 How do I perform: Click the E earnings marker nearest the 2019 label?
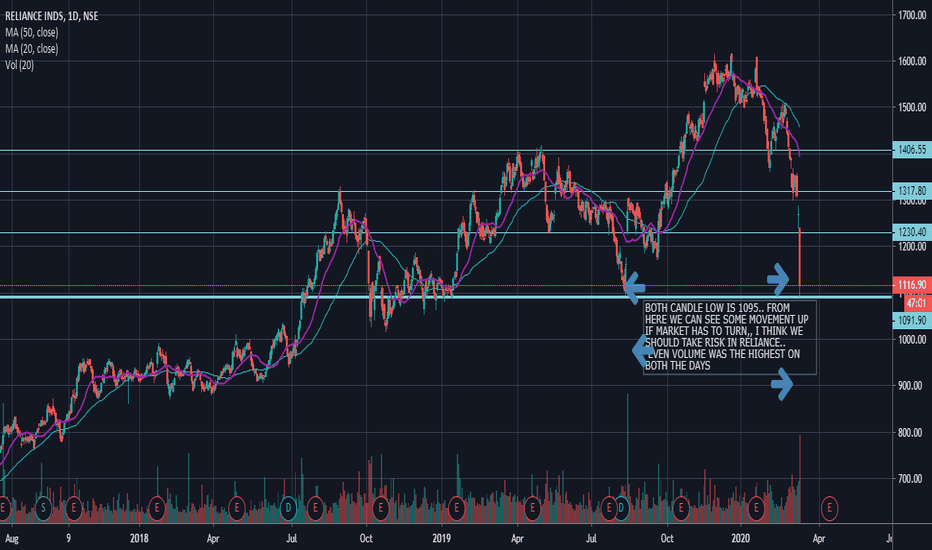point(456,508)
